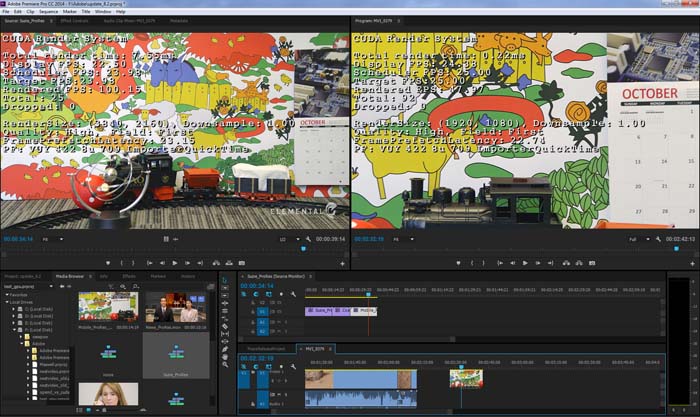Open the Window menu
Image resolution: width=700 pixels, height=417 pixels.
[x=103, y=12]
